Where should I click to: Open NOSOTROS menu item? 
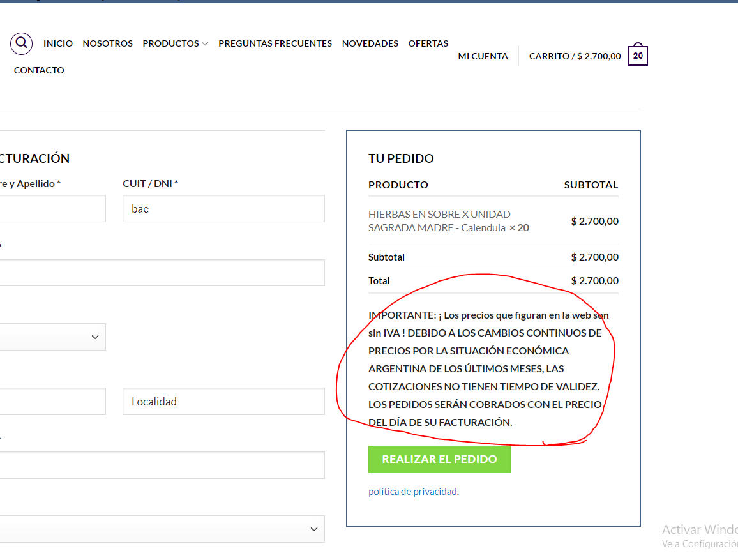coord(108,43)
